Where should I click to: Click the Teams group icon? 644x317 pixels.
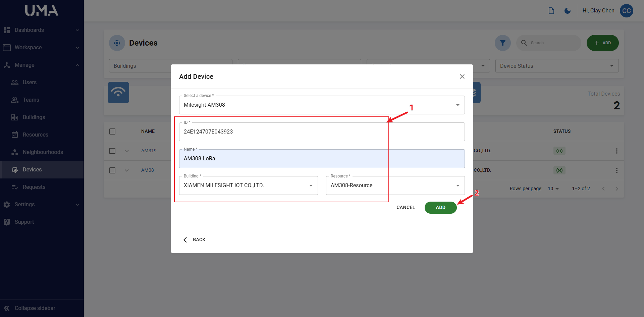coord(15,100)
